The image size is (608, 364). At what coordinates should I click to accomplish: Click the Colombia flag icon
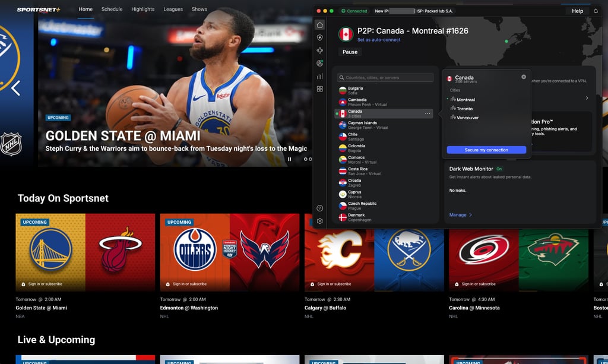[343, 148]
